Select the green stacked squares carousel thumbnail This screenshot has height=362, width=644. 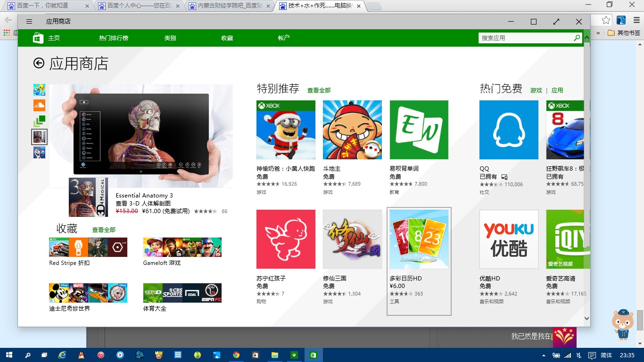39,121
